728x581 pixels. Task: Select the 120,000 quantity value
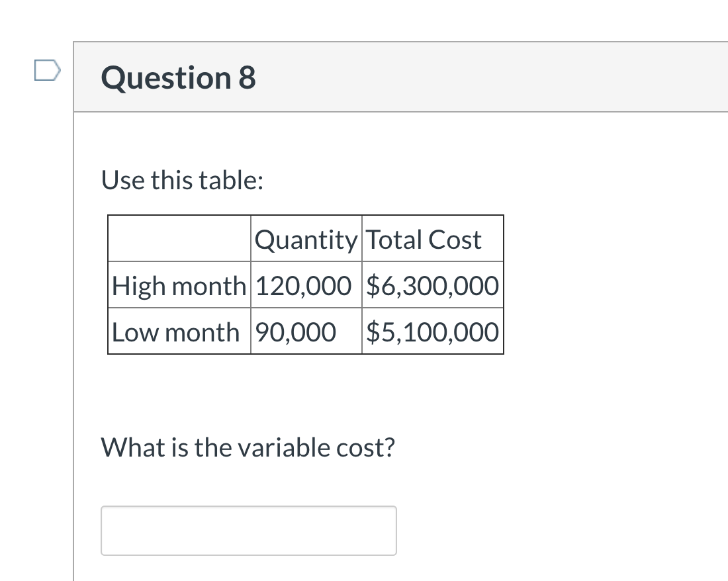[304, 285]
